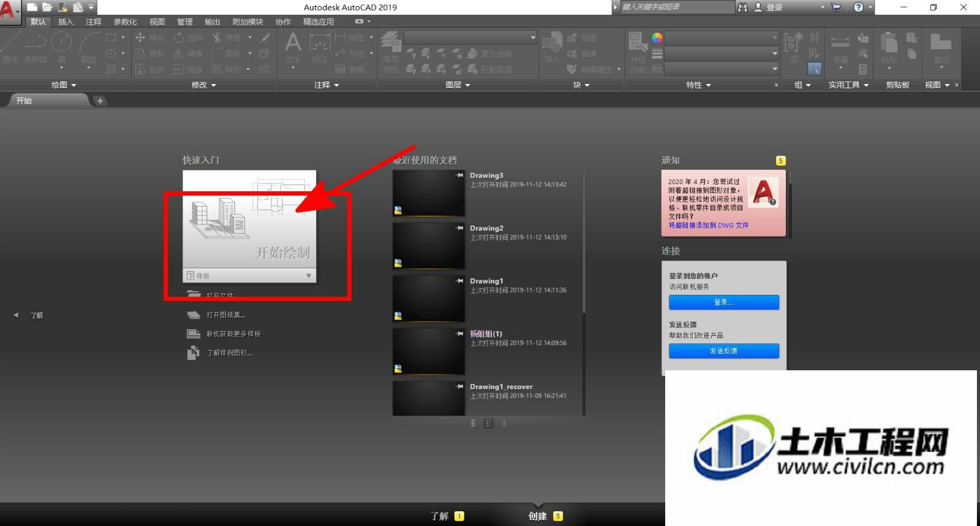
Task: Pin the 杨姐姐(1) recent document
Action: pos(459,334)
